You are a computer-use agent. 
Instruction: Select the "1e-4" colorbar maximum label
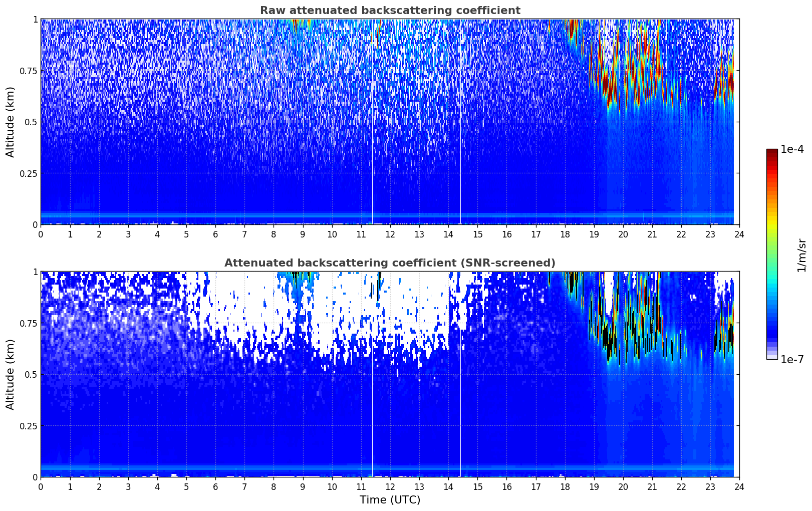pyautogui.click(x=792, y=150)
